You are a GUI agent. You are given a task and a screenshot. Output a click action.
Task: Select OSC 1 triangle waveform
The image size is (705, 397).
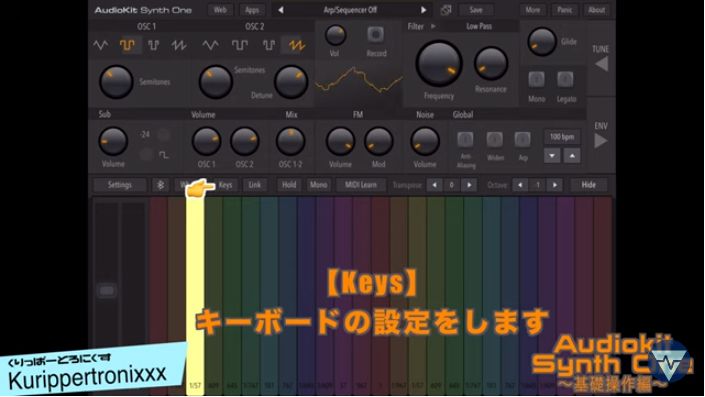tap(101, 45)
